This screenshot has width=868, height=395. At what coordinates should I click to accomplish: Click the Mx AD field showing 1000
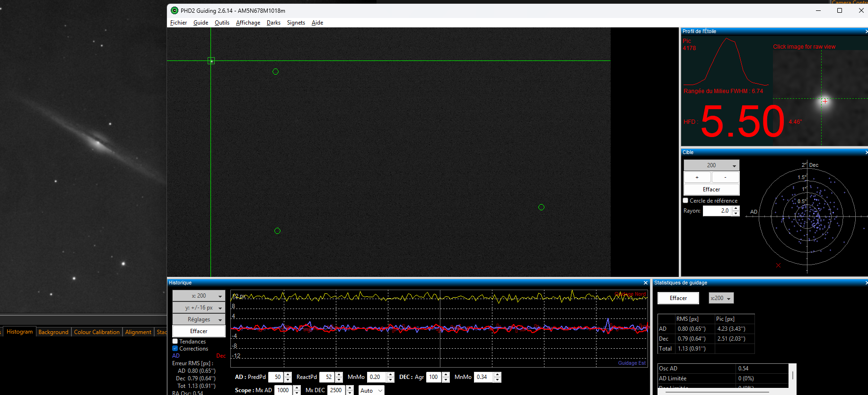point(283,390)
